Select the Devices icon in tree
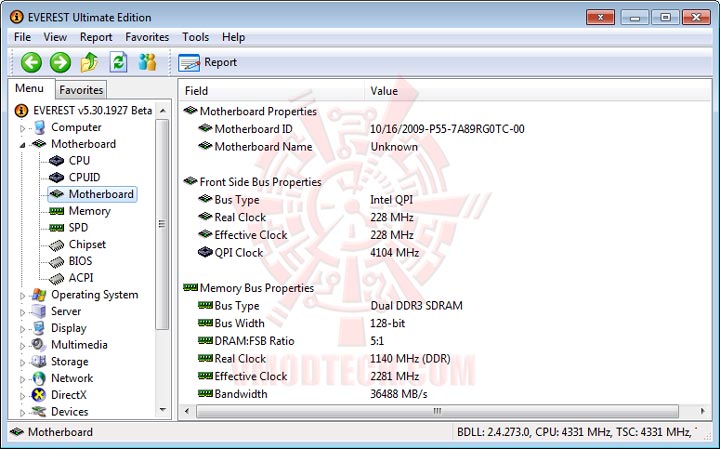This screenshot has height=449, width=720. click(x=39, y=411)
